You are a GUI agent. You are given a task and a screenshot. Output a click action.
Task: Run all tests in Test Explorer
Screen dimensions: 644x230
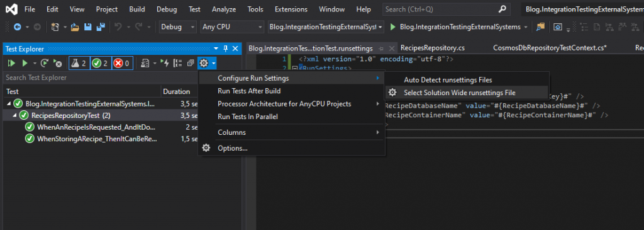click(x=11, y=63)
